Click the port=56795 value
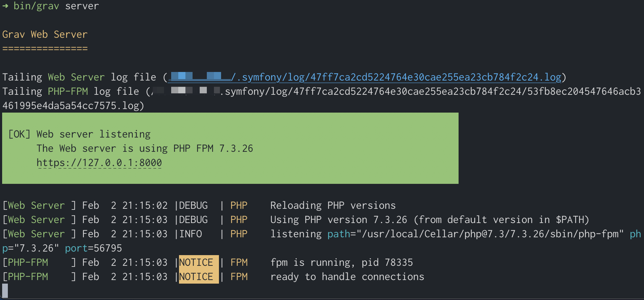 tap(93, 248)
